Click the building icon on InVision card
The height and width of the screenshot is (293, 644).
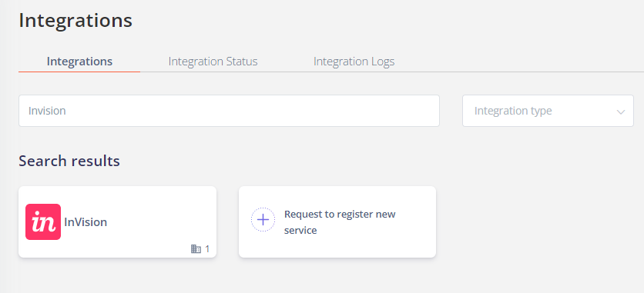(x=196, y=248)
